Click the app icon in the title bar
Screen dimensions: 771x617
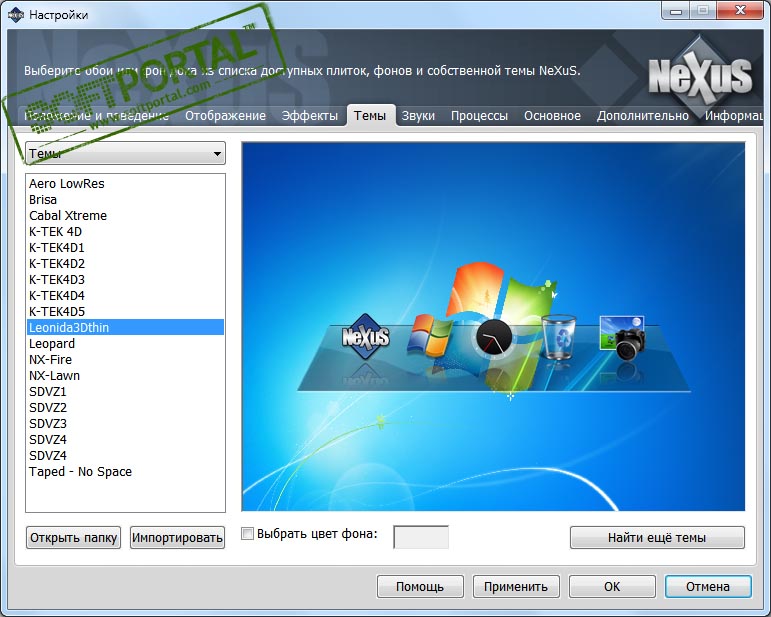16,14
